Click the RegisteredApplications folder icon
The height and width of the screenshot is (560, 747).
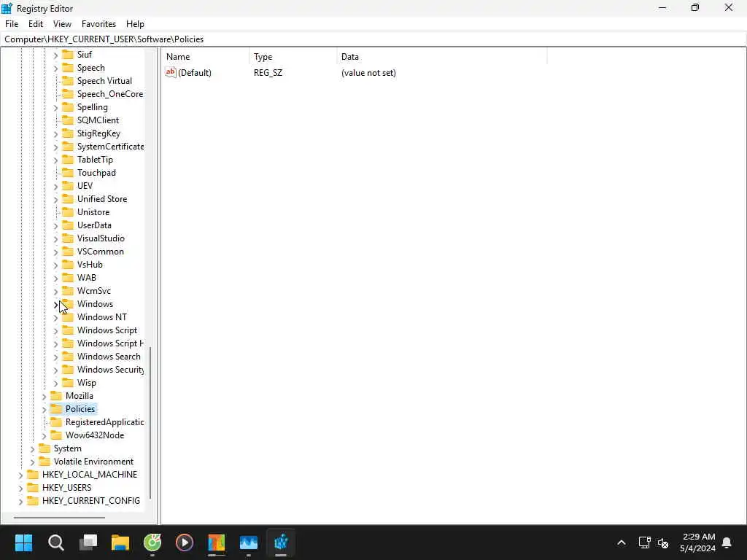point(56,422)
